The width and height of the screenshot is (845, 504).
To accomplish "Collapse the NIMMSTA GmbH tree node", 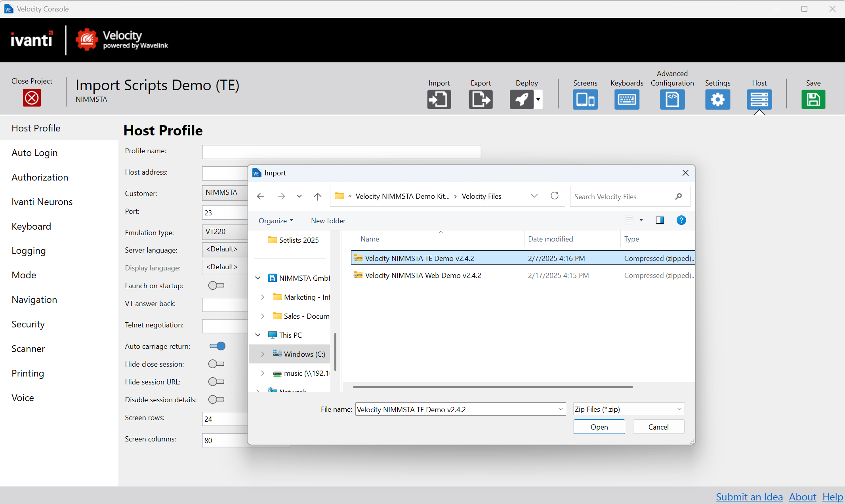I will point(258,278).
